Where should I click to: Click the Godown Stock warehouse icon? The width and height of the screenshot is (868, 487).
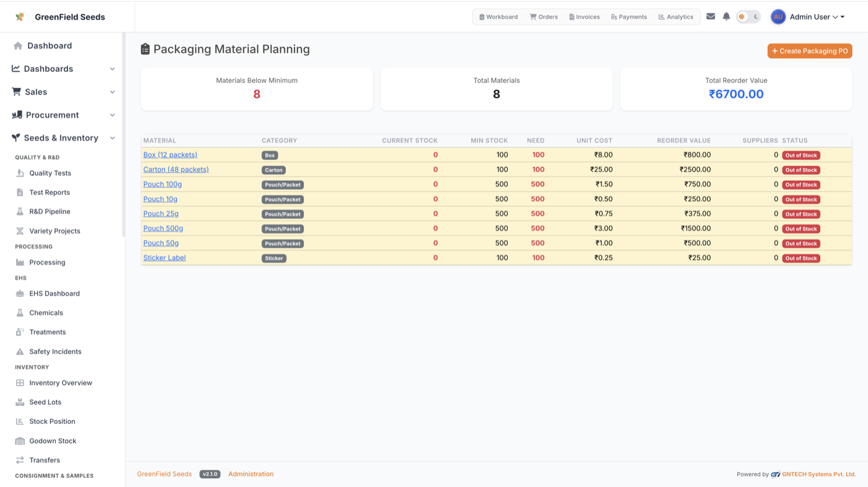pyautogui.click(x=20, y=441)
